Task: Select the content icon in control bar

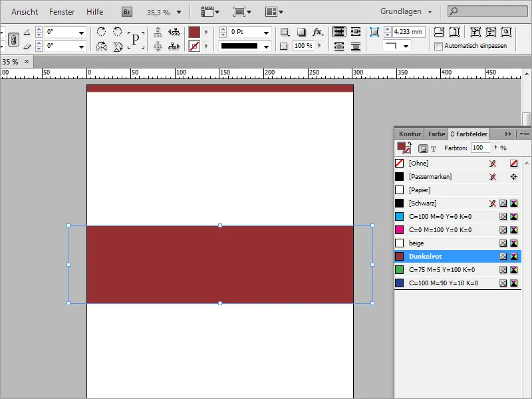Action: pyautogui.click(x=158, y=46)
